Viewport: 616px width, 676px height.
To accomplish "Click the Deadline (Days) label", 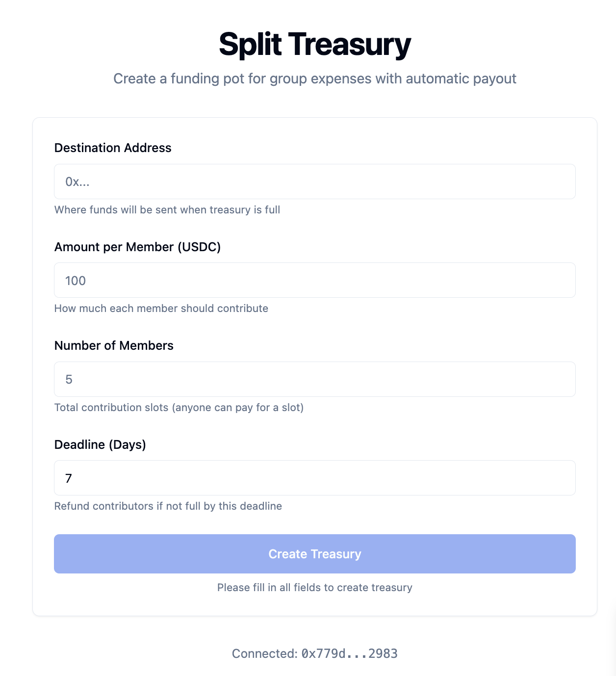I will coord(101,444).
